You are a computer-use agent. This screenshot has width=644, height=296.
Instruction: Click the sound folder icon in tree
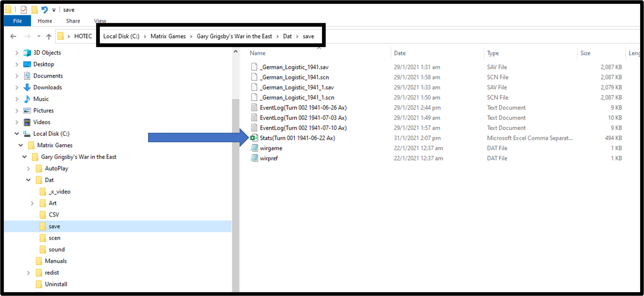click(43, 249)
